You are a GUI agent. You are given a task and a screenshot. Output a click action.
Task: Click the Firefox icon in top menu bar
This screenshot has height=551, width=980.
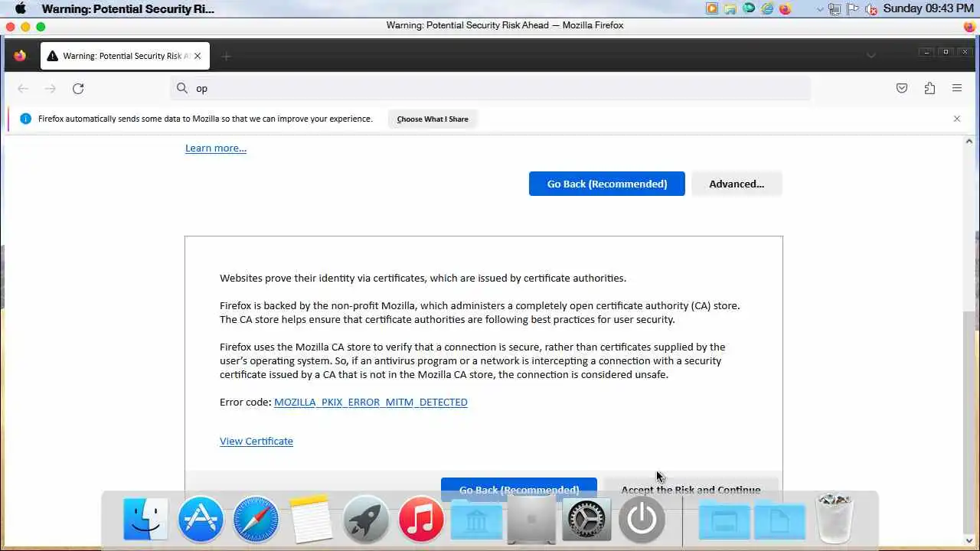pyautogui.click(x=785, y=8)
